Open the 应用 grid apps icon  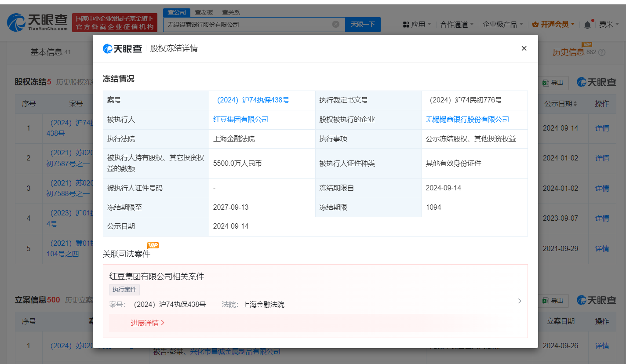tap(405, 24)
